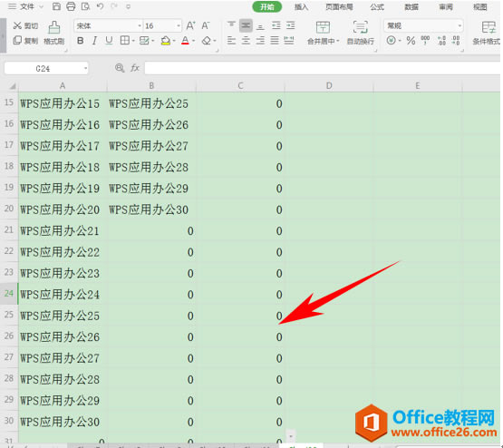
Task: Switch to 插入 (Insert) tab
Action: [x=301, y=6]
